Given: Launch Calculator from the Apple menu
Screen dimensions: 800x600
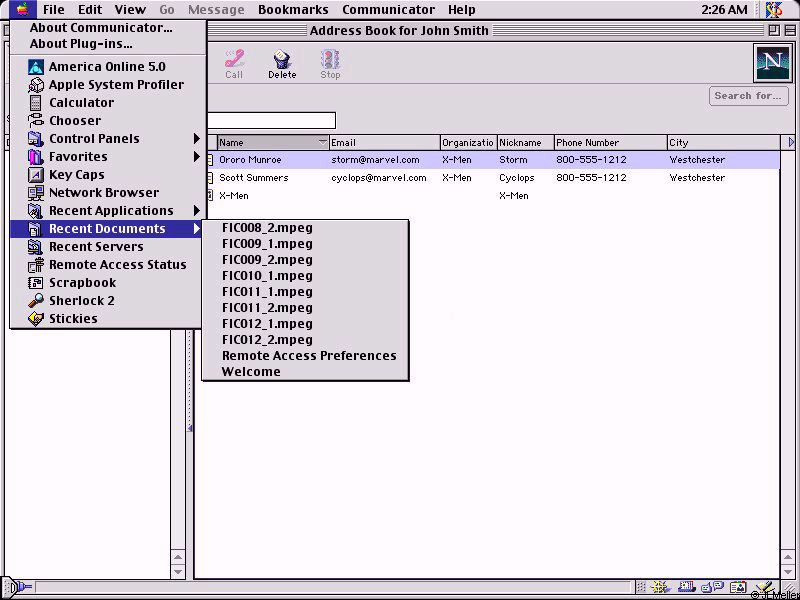Looking at the screenshot, I should 81,103.
